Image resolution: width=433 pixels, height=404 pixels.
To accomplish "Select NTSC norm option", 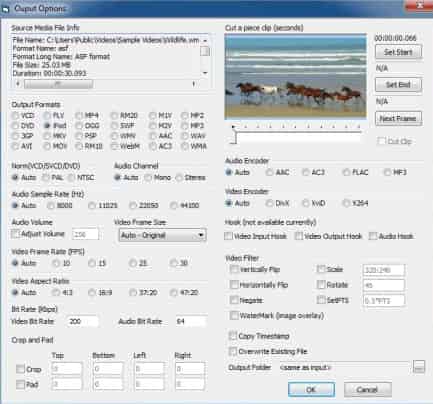I will click(x=71, y=178).
